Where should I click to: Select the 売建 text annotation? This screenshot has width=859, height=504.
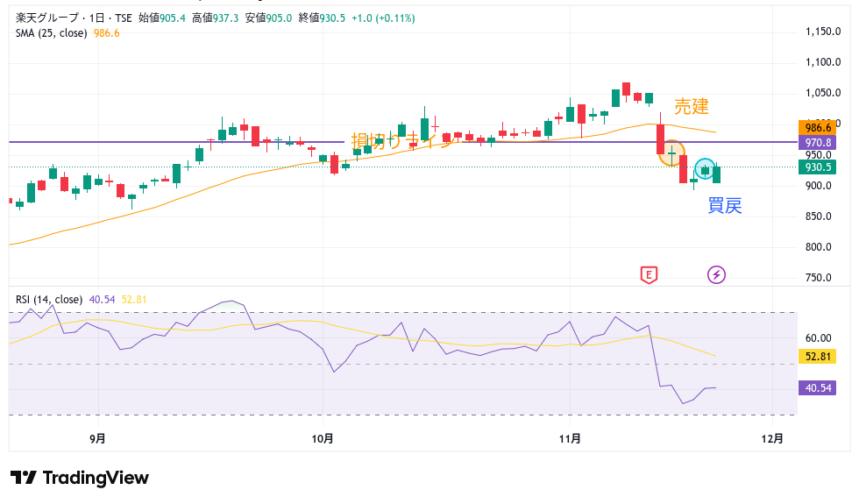click(x=691, y=107)
